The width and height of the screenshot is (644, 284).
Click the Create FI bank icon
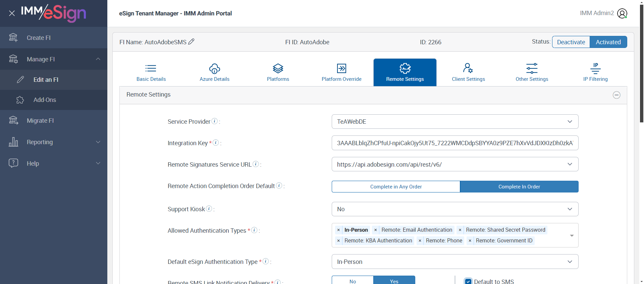[13, 38]
